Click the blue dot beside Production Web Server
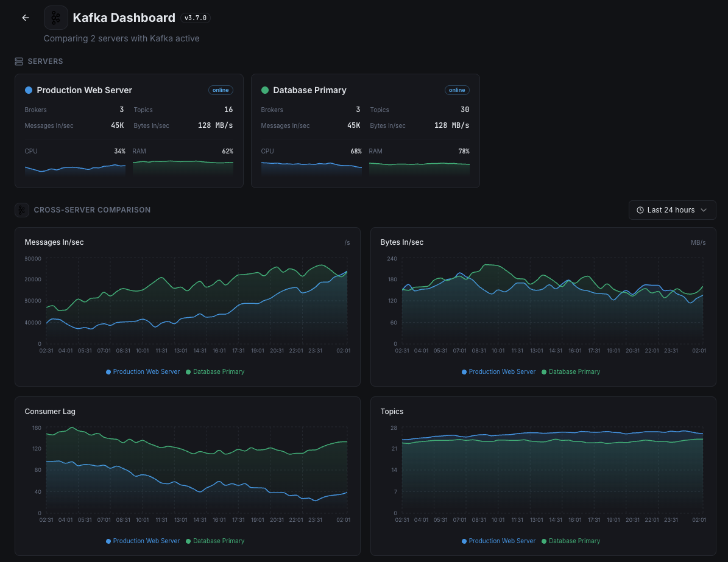This screenshot has height=562, width=728. [x=28, y=90]
